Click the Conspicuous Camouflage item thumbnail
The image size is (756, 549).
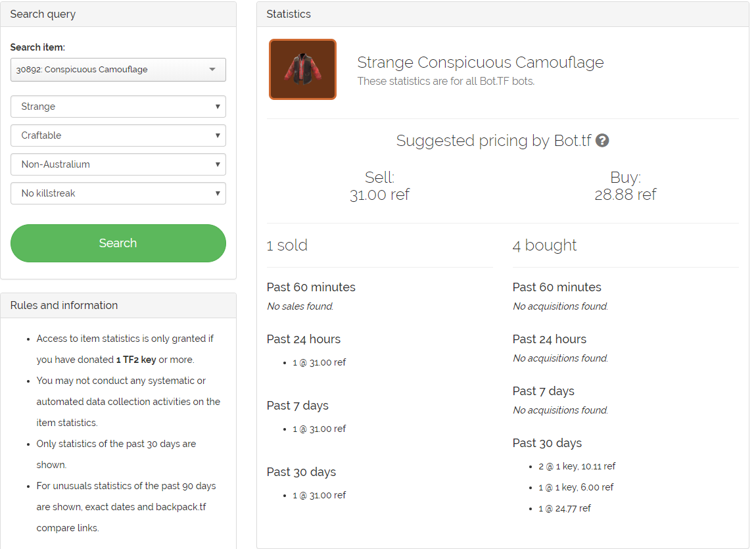pyautogui.click(x=302, y=69)
